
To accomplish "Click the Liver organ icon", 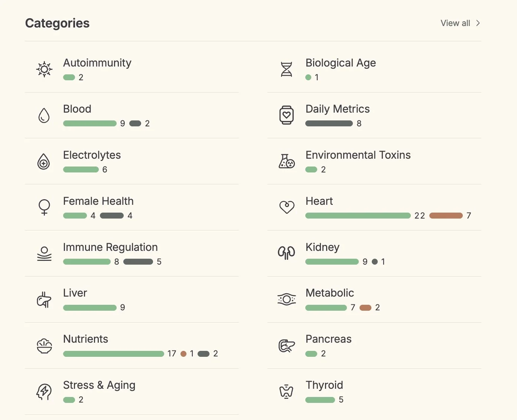I will point(44,300).
